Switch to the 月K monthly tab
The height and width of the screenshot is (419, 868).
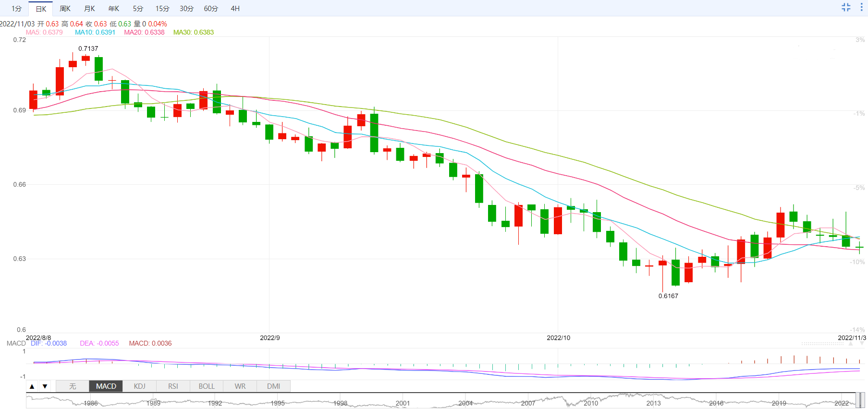pos(89,9)
